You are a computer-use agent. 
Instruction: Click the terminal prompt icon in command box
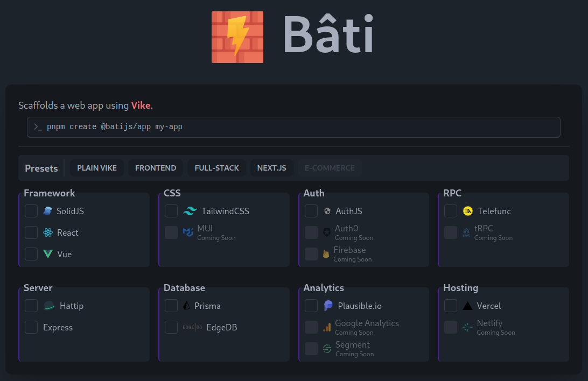coord(38,127)
